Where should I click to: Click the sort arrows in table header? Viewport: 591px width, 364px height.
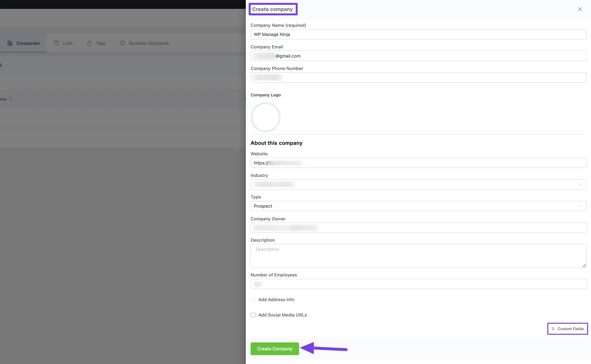10,99
